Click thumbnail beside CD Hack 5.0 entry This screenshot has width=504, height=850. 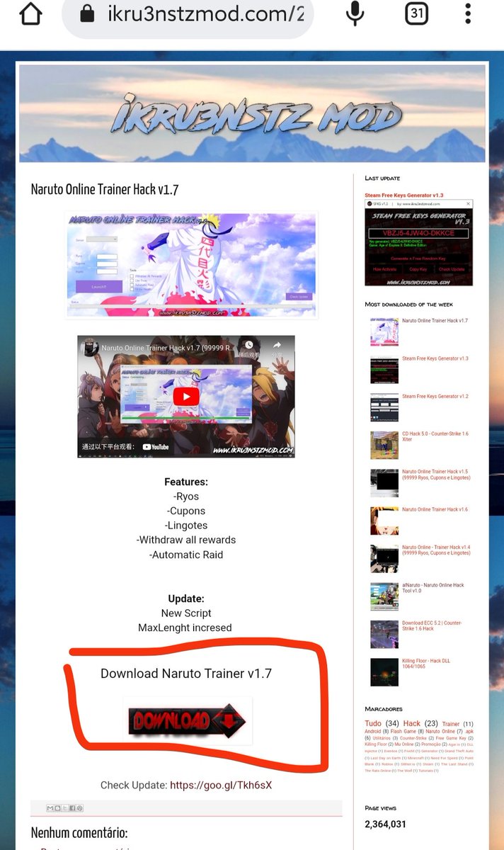pyautogui.click(x=384, y=445)
